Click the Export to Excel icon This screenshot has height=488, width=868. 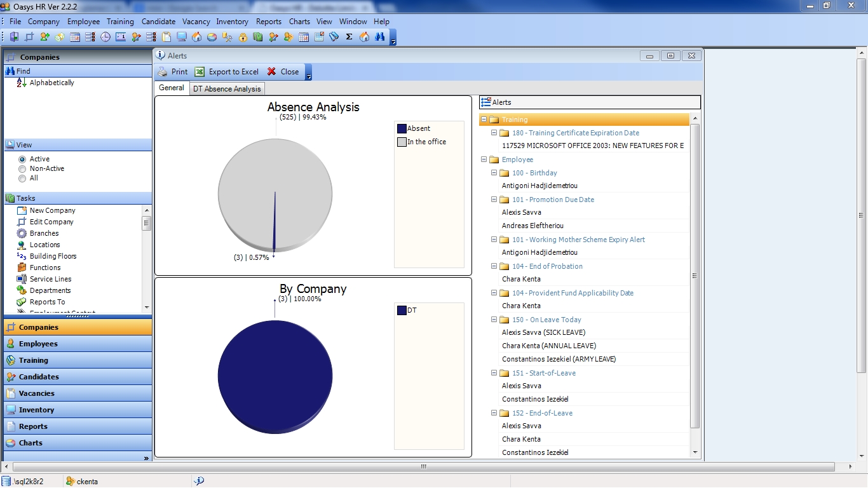pos(200,72)
